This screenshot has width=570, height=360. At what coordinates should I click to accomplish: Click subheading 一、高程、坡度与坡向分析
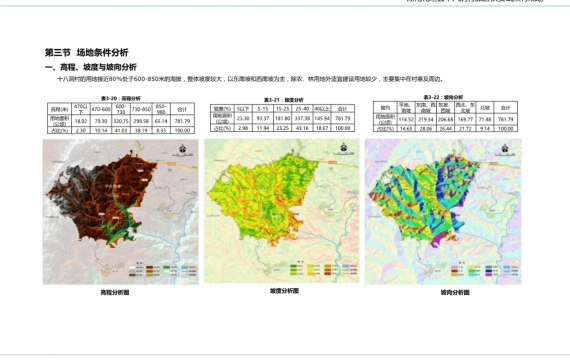pyautogui.click(x=91, y=67)
